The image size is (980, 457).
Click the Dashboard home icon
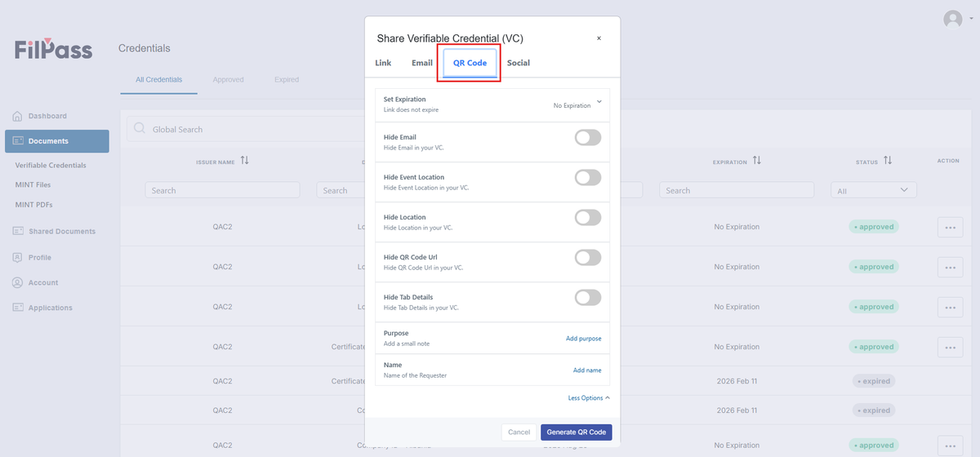tap(17, 116)
